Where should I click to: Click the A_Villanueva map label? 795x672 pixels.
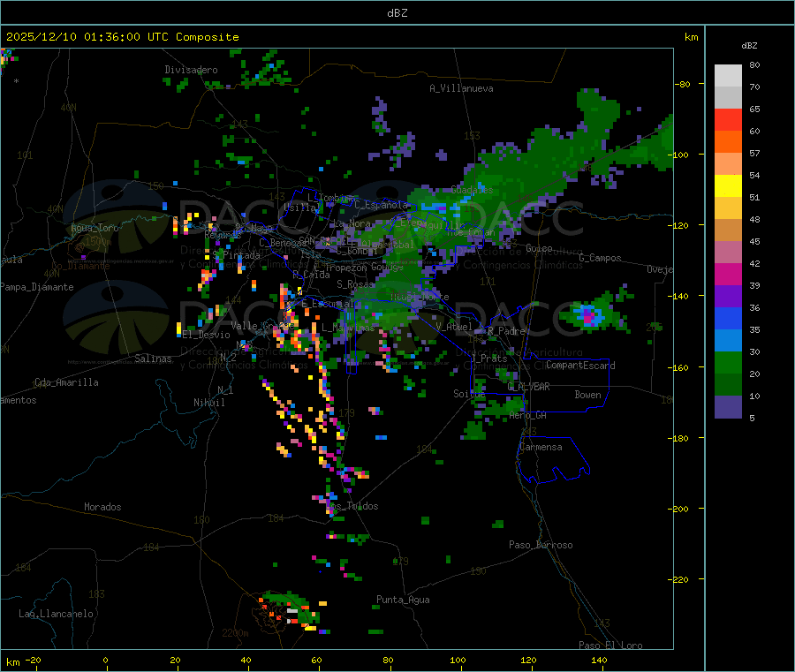[x=461, y=88]
